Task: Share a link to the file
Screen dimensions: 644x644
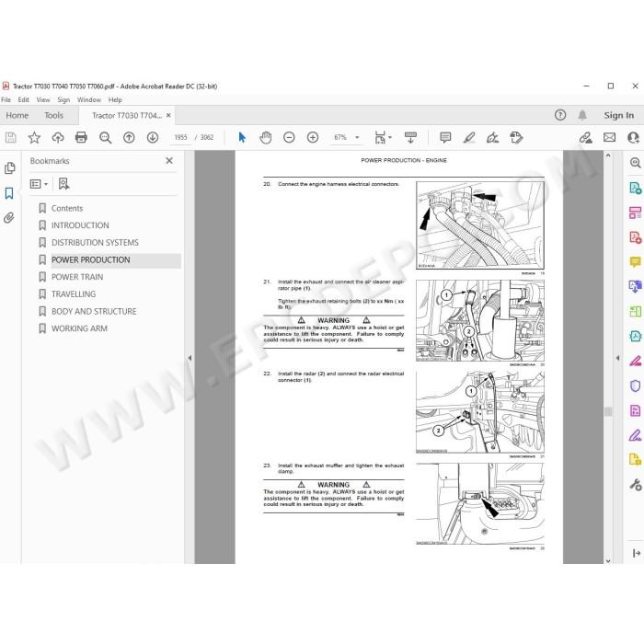Action: [x=586, y=137]
